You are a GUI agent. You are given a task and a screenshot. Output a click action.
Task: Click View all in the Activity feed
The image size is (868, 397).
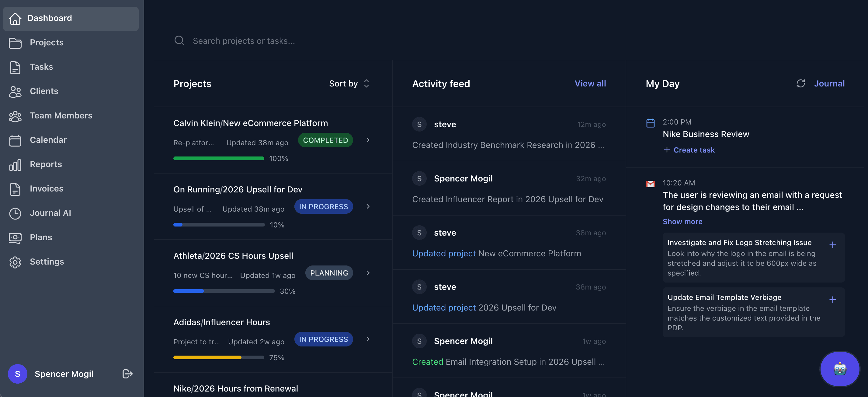click(590, 83)
